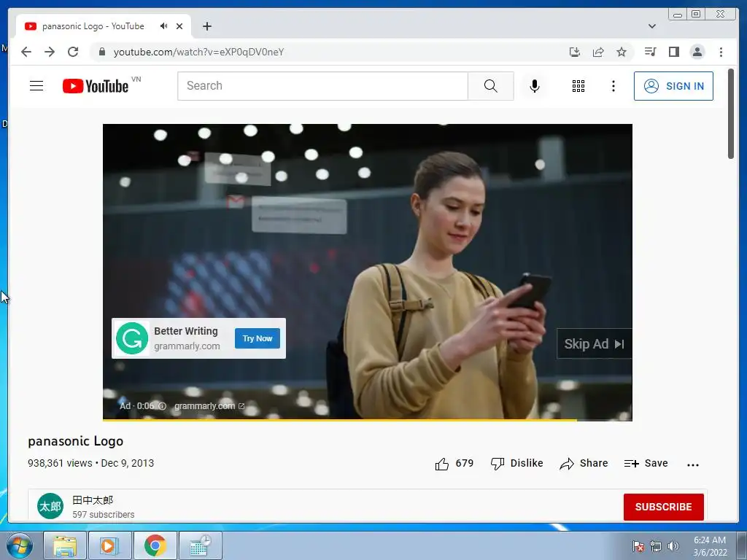The width and height of the screenshot is (747, 560).
Task: Select the panasonic Logo - YouTube tab
Action: (x=93, y=26)
